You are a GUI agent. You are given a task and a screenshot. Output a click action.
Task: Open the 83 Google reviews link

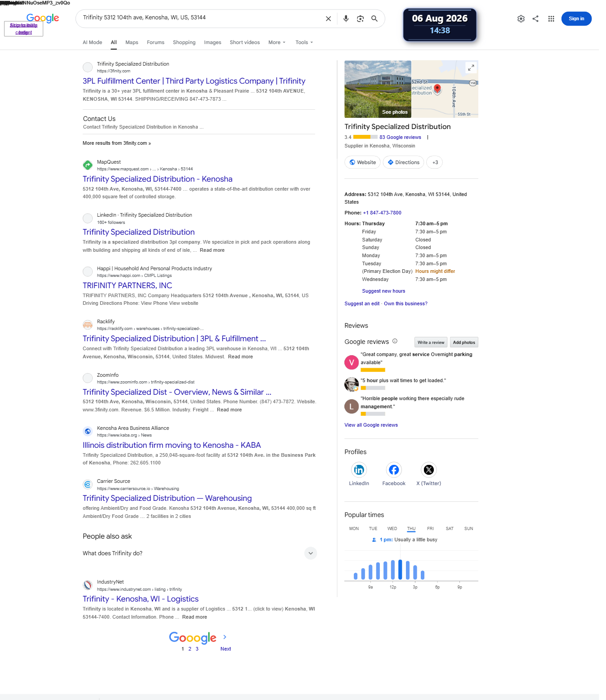coord(400,138)
